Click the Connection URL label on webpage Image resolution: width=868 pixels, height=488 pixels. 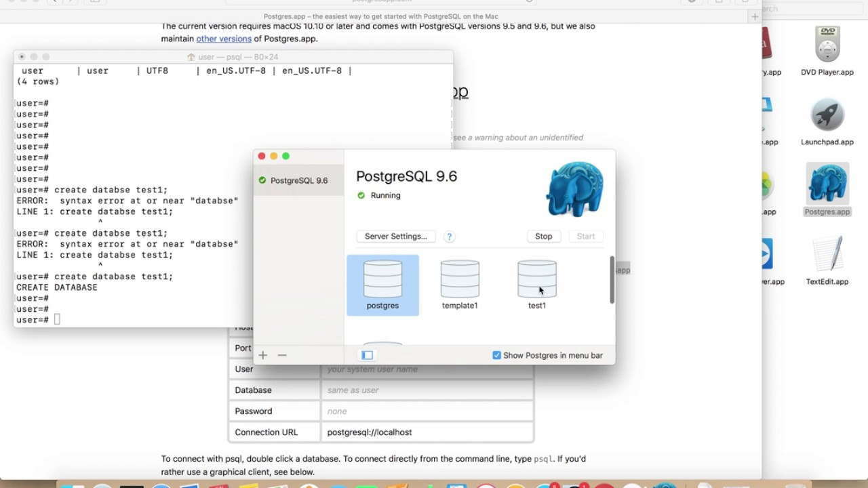(267, 432)
